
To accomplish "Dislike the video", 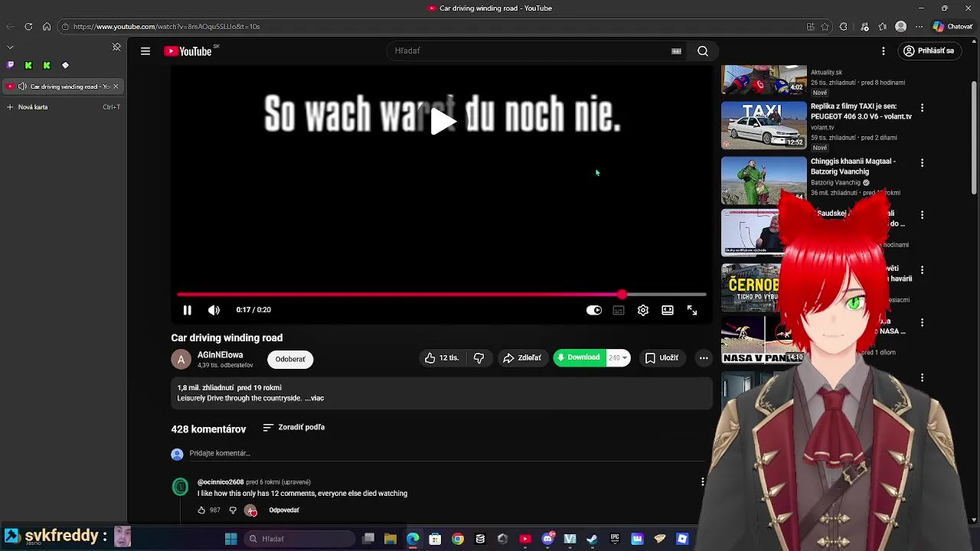I will 479,358.
